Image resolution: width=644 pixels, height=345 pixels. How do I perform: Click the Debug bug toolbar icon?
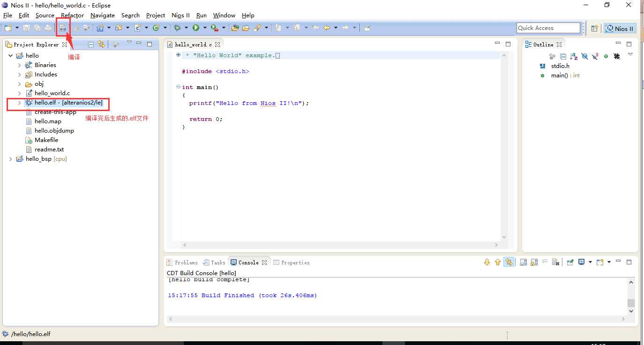coord(177,28)
